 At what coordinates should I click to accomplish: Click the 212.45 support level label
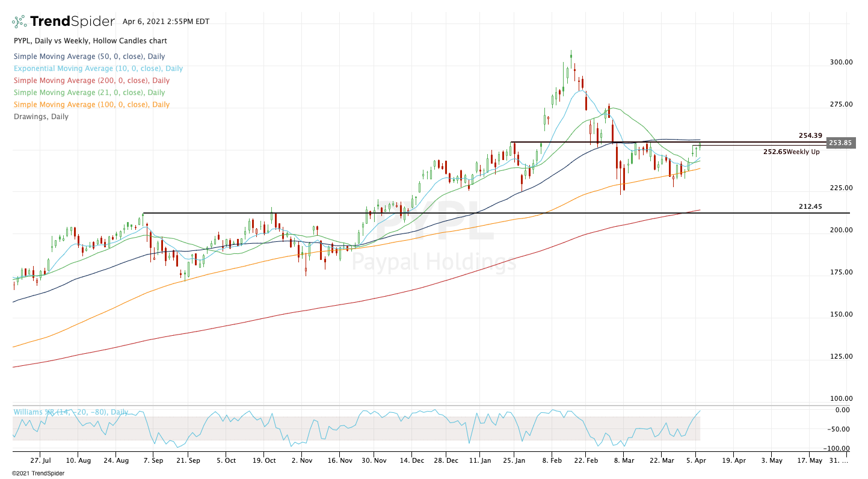[x=810, y=207]
